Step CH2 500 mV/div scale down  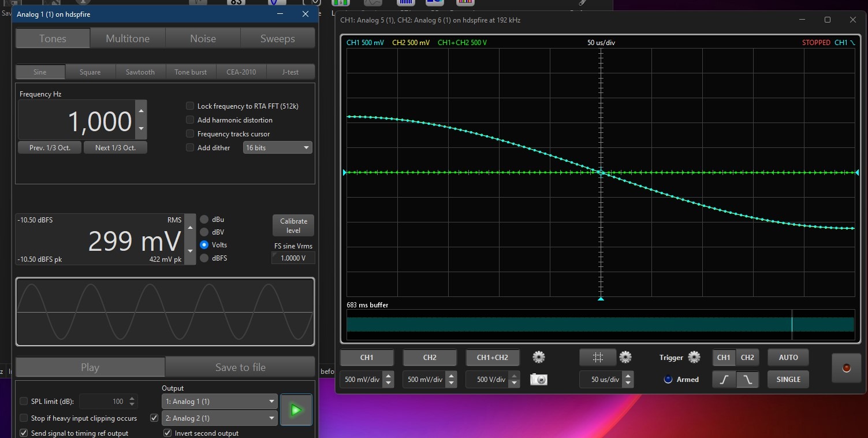coord(452,384)
